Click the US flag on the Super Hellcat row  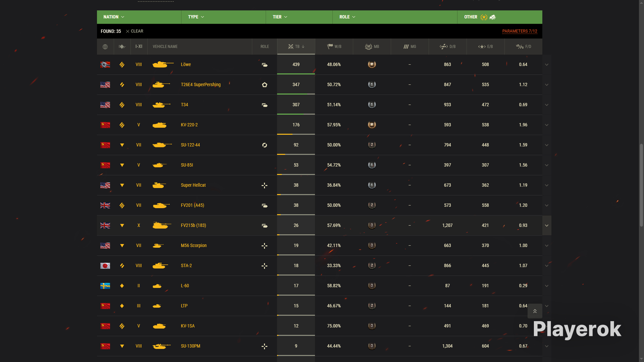(105, 185)
